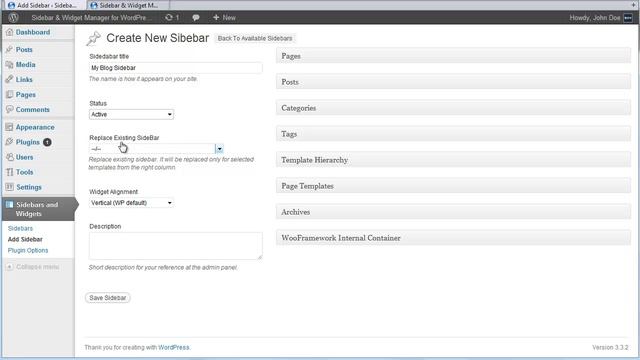Image resolution: width=640 pixels, height=360 pixels.
Task: Open the Dashboard menu item
Action: pos(33,32)
